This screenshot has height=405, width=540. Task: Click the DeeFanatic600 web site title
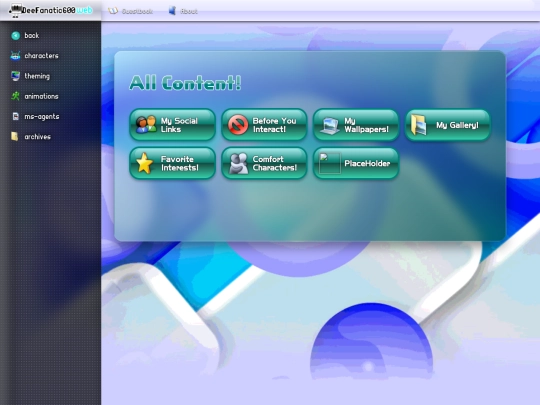click(57, 10)
